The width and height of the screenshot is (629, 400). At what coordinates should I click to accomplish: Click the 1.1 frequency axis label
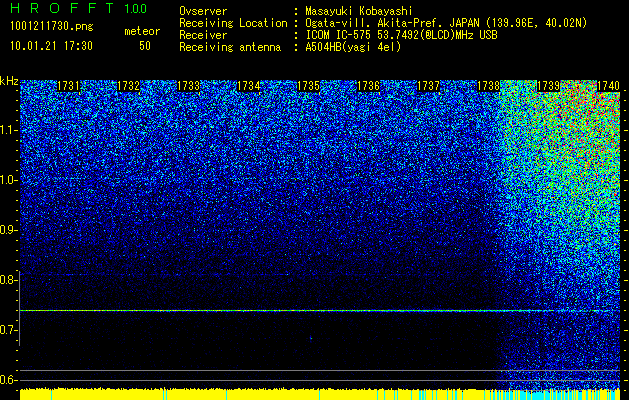7,130
